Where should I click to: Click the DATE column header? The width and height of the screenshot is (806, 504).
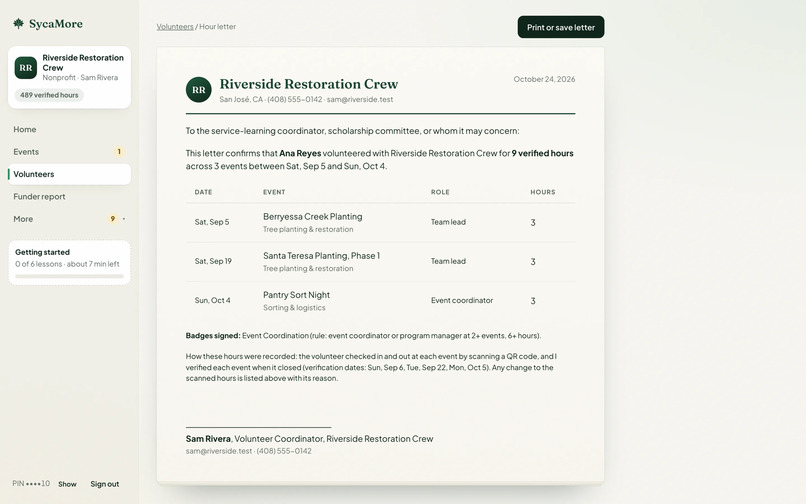(203, 192)
